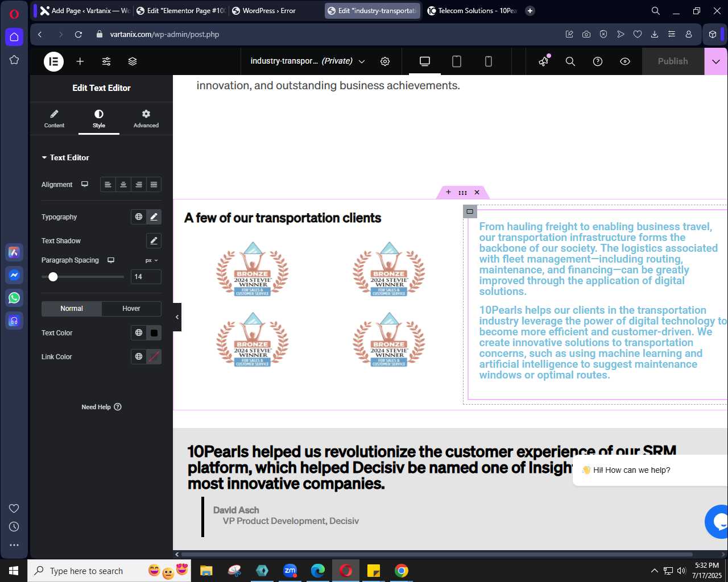
Task: Click the container drag handle dots
Action: point(462,192)
